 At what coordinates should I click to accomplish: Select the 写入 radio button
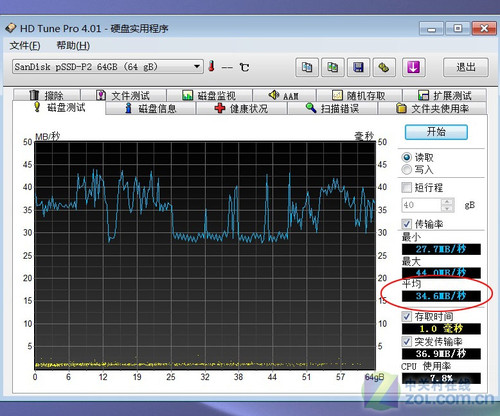(407, 170)
